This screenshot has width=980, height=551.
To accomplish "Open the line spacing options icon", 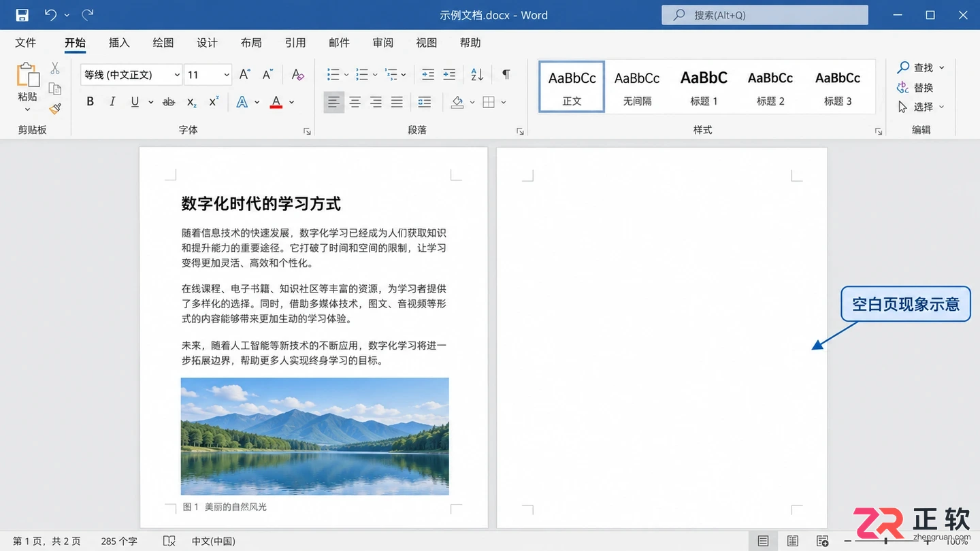I will pyautogui.click(x=425, y=102).
